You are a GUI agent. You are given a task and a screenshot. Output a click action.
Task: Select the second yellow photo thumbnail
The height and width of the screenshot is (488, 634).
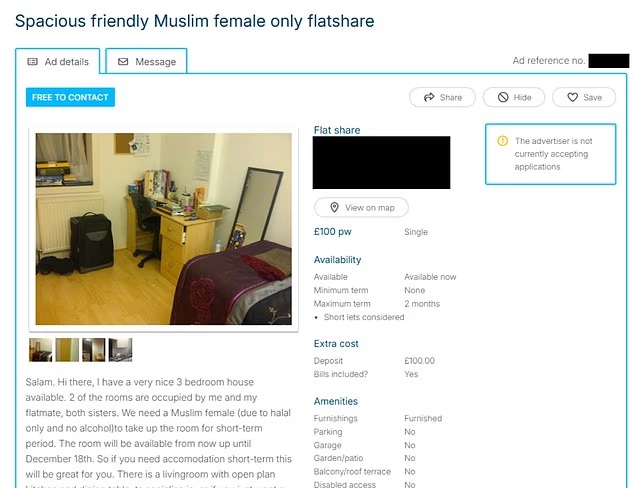(x=67, y=350)
